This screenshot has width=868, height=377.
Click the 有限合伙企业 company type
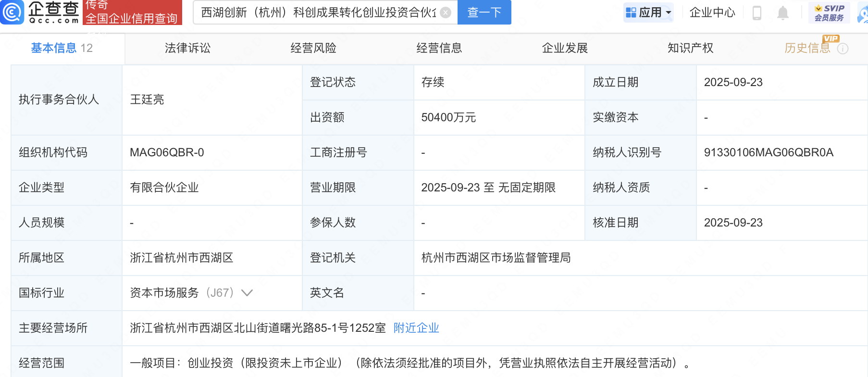click(164, 188)
